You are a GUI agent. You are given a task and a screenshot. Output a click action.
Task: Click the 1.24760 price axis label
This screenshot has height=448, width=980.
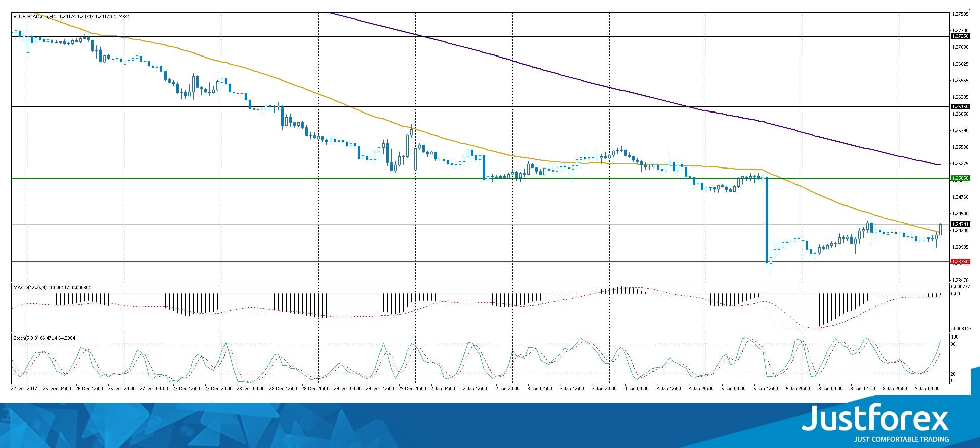[960, 197]
